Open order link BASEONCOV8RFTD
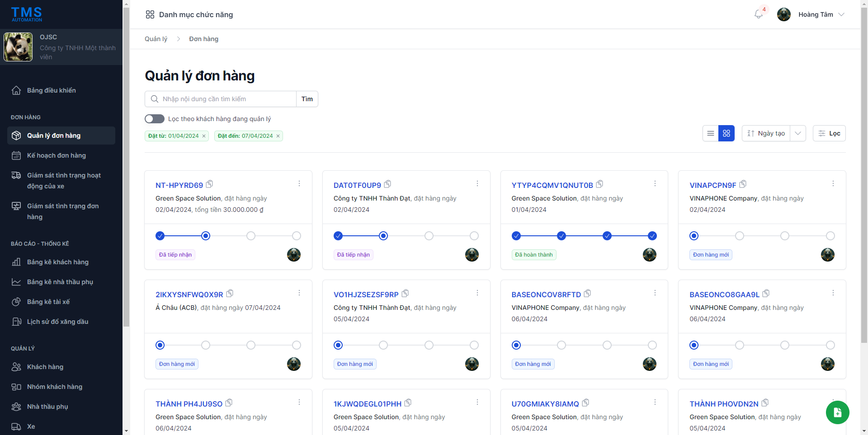The image size is (868, 435). tap(546, 295)
